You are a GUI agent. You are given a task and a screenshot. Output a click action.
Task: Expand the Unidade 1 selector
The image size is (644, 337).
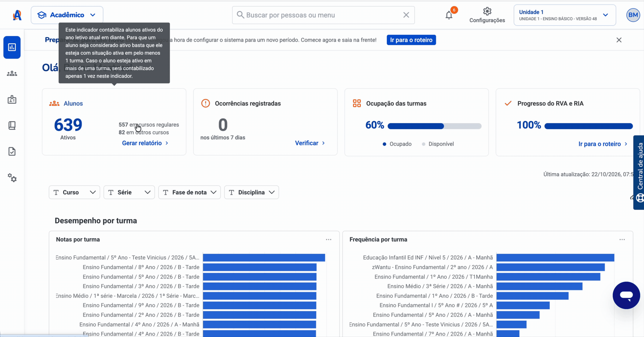(x=565, y=15)
